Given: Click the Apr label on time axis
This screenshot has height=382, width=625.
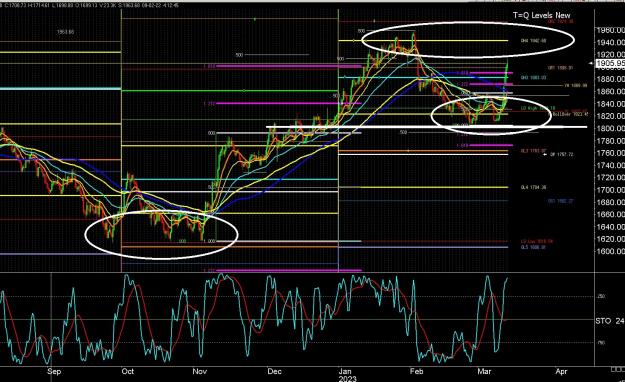Looking at the screenshot, I should tap(561, 371).
